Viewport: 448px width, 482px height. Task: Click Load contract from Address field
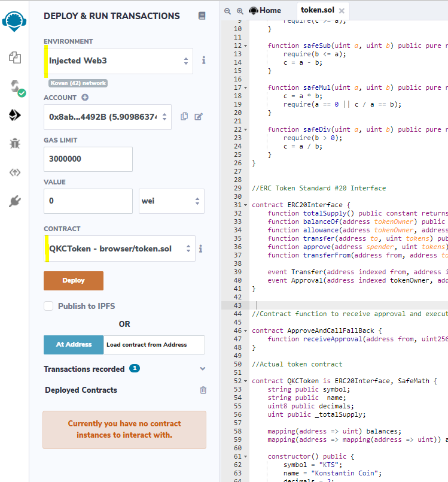(154, 345)
